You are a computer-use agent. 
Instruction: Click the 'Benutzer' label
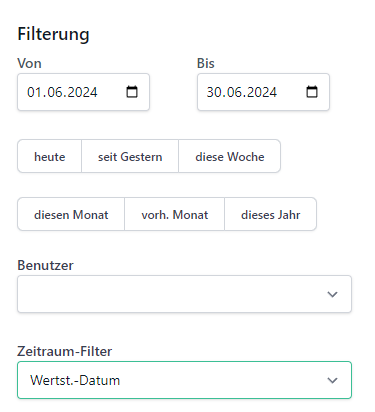click(x=45, y=265)
